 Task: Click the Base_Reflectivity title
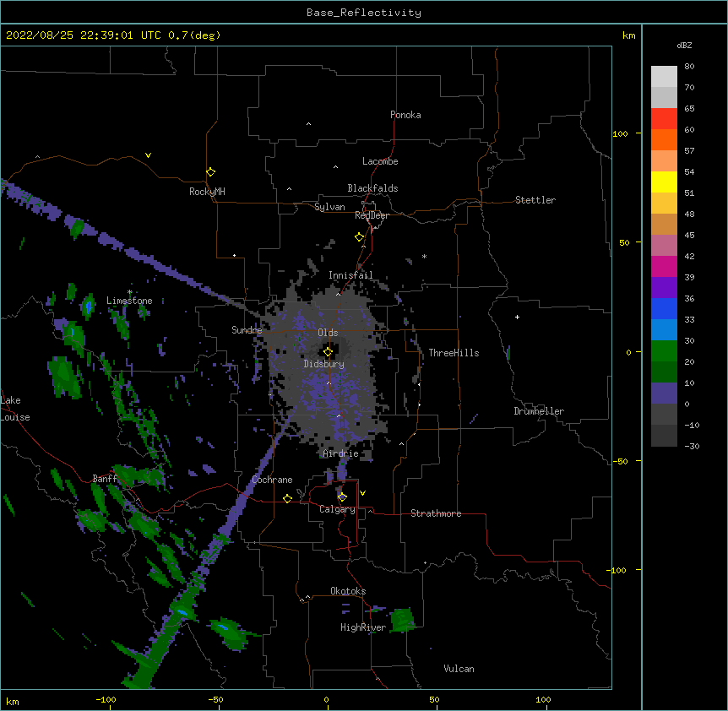point(364,13)
